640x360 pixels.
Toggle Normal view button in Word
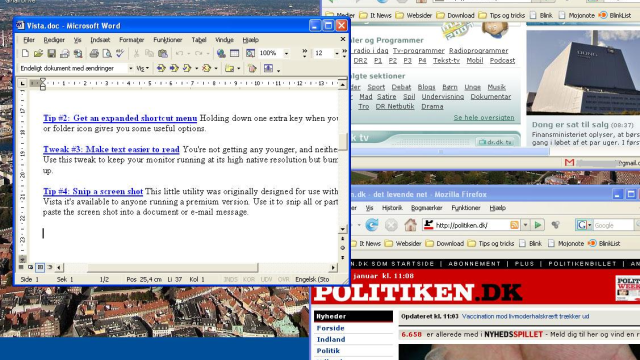pyautogui.click(x=21, y=267)
